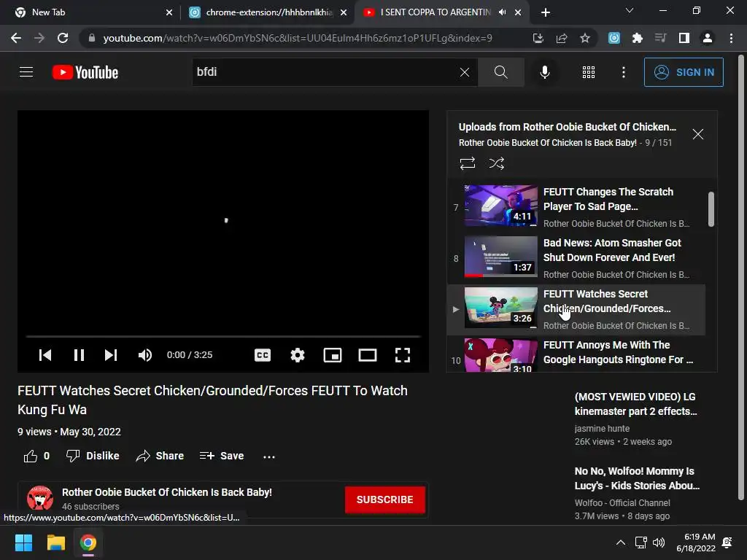Close the playlist panel

698,134
